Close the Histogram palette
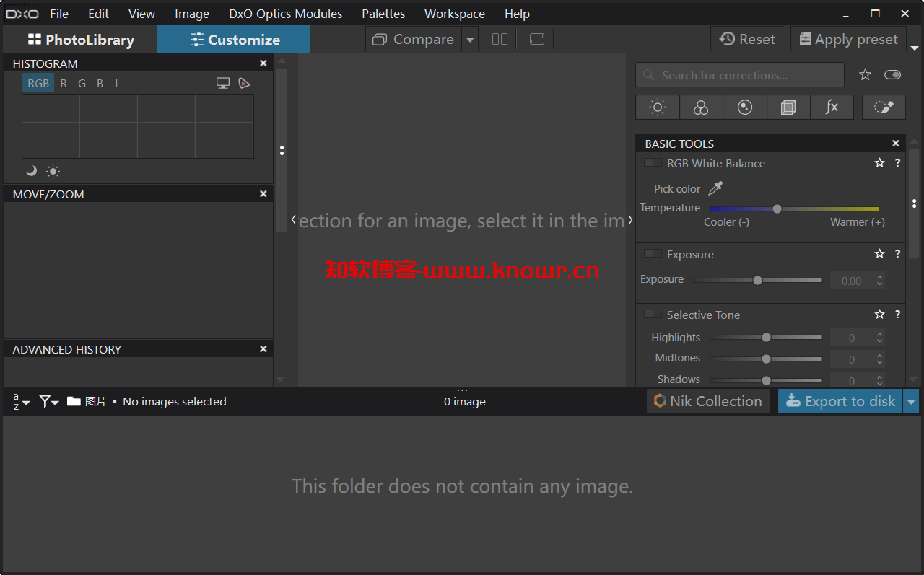924x575 pixels. 263,63
